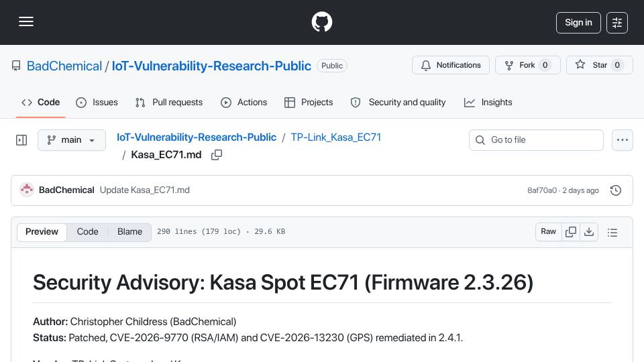644x362 pixels.
Task: Star this repository
Action: click(600, 65)
